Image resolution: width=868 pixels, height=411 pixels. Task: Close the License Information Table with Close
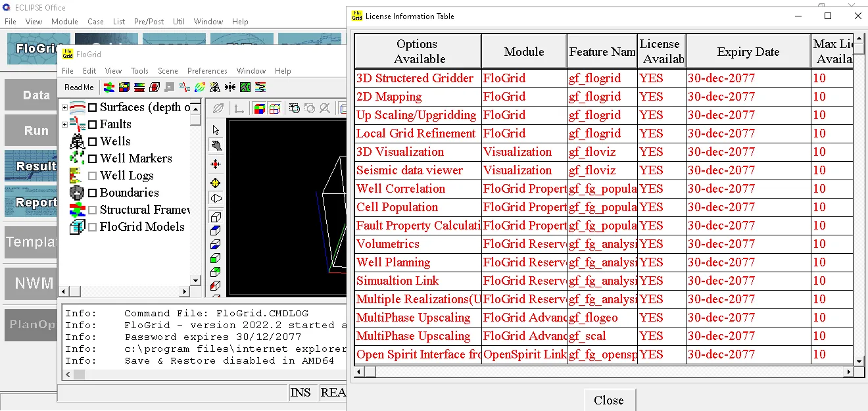click(609, 400)
